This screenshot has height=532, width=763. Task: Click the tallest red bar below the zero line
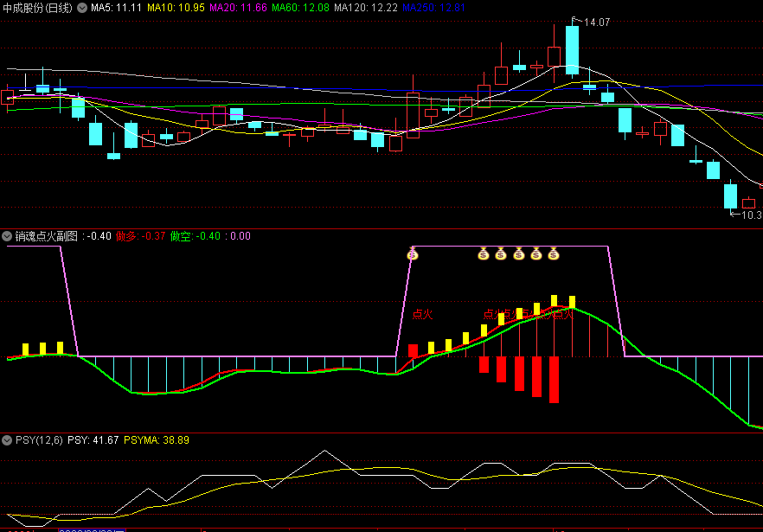tap(554, 380)
